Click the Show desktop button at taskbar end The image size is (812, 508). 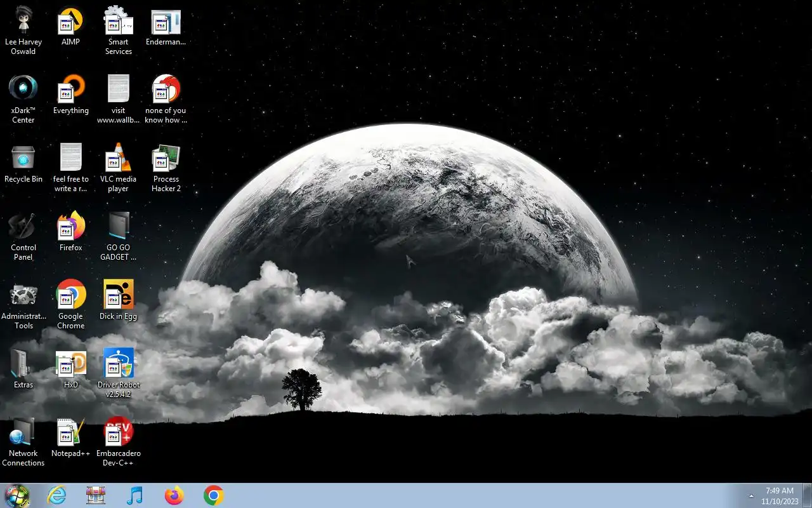point(807,495)
